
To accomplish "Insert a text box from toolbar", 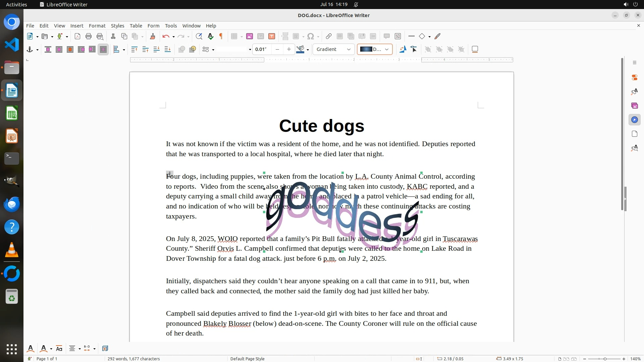I will click(x=272, y=36).
